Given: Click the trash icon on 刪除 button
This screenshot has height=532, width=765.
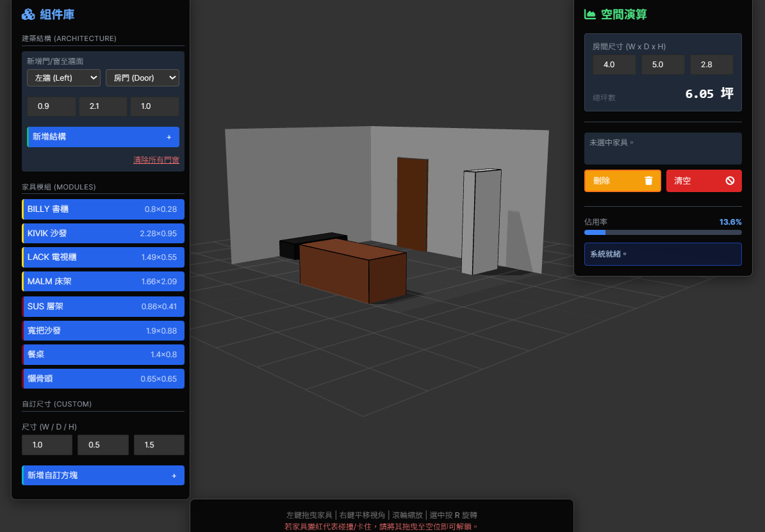Looking at the screenshot, I should (648, 181).
